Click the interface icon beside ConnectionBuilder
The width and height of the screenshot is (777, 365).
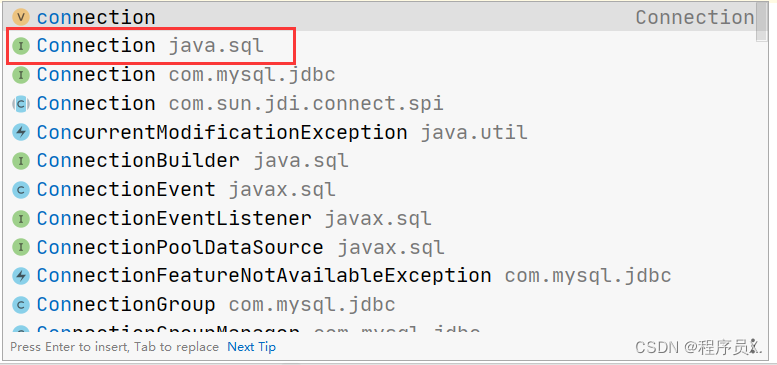tap(20, 161)
